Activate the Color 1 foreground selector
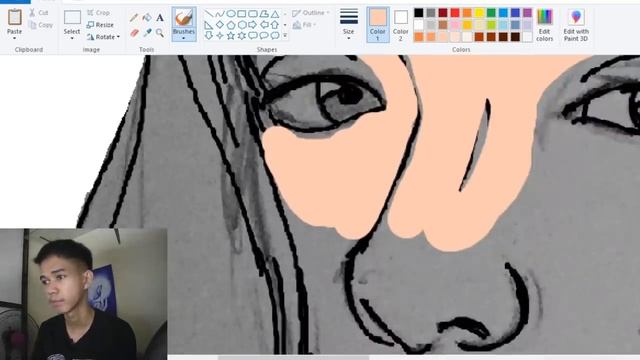Screen dimensions: 640x360 [378, 24]
